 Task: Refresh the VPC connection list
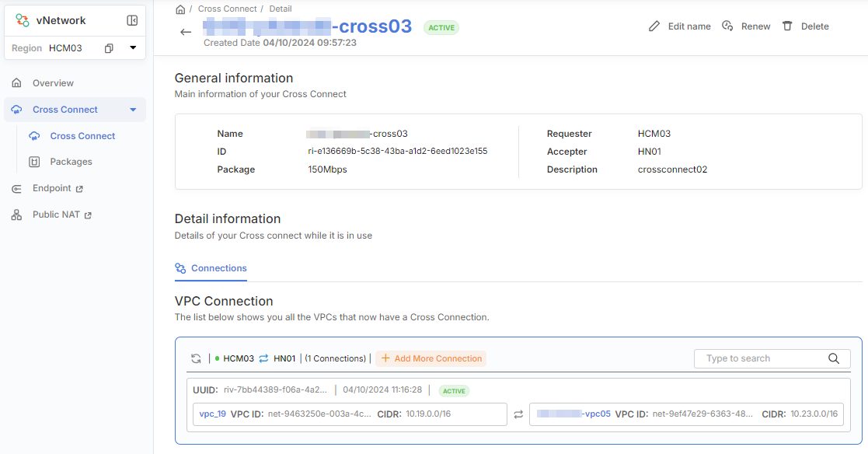point(197,358)
